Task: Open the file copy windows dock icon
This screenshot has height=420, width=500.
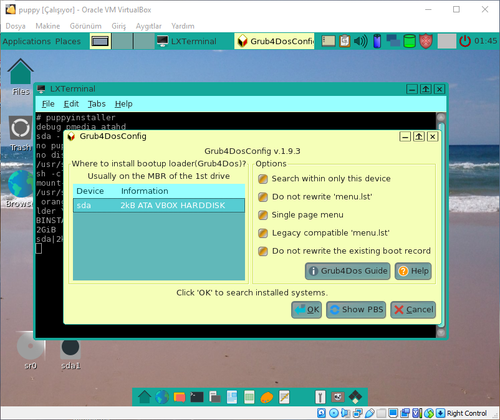Action: (215, 397)
